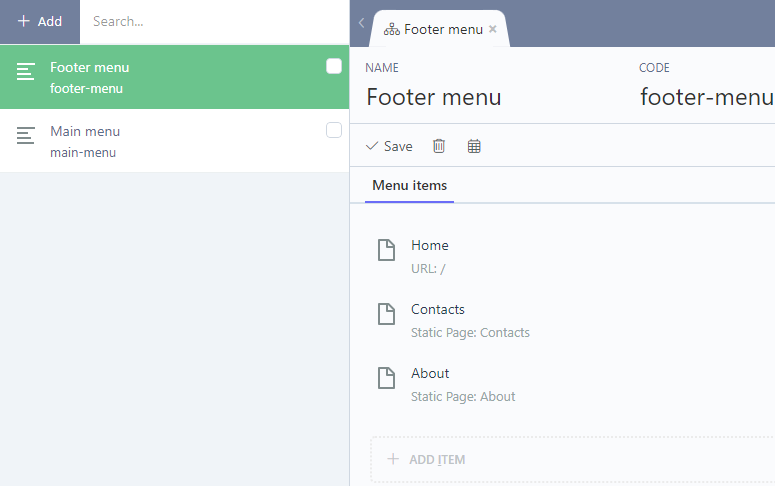The height and width of the screenshot is (486, 775).
Task: Switch to the Menu items tab
Action: (409, 185)
